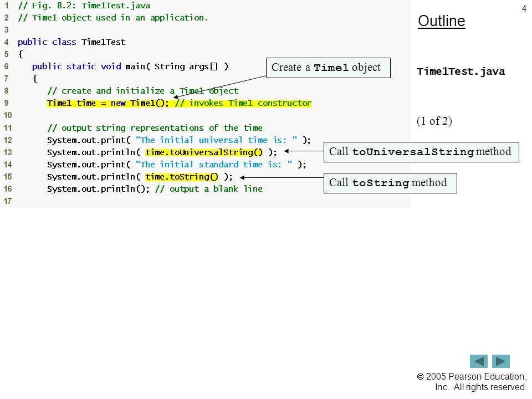Click the slide number 4
The height and width of the screenshot is (399, 532).
[524, 9]
